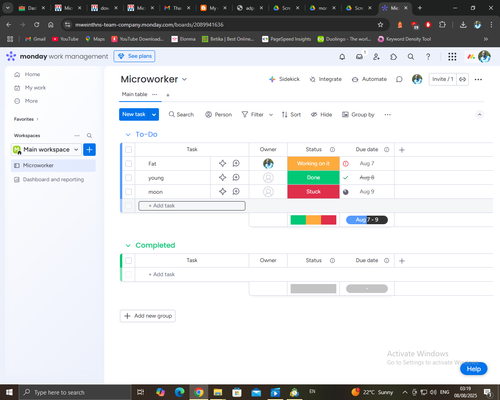This screenshot has height=400, width=500.
Task: Open toolbar more options ellipsis
Action: coord(387,114)
